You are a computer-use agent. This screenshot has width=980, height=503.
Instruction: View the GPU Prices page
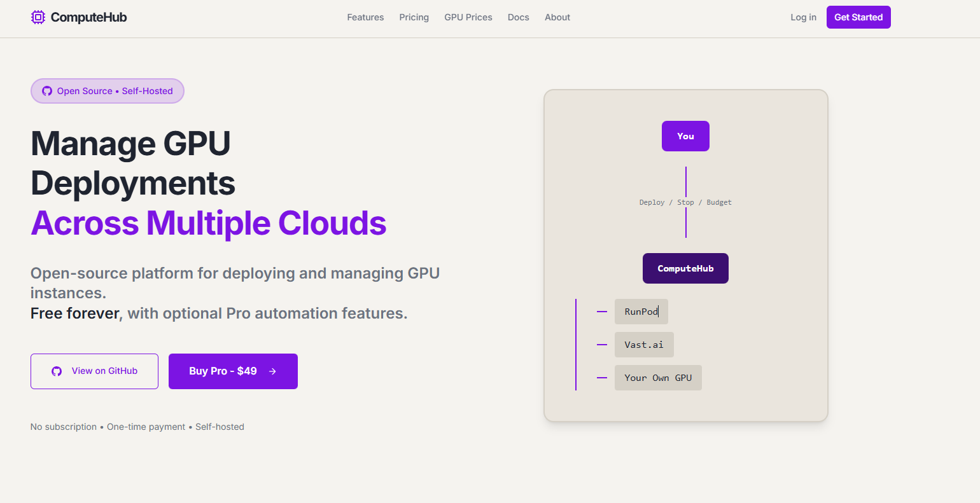tap(468, 17)
